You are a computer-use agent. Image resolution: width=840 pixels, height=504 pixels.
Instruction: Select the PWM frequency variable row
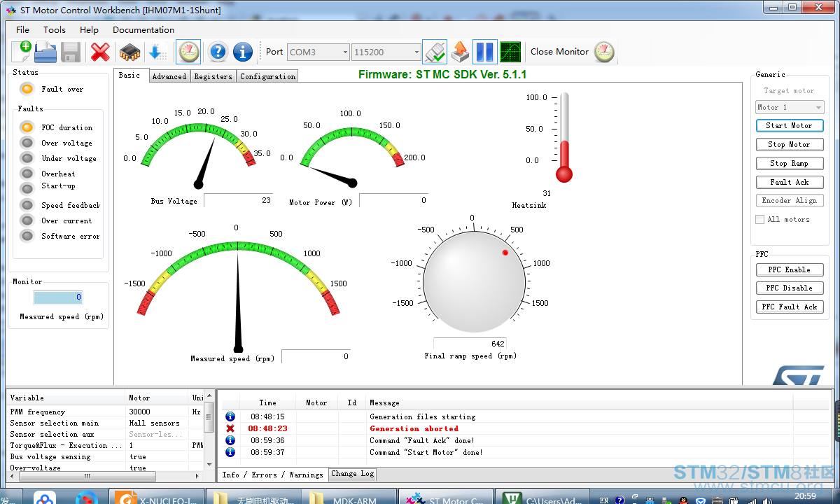pyautogui.click(x=106, y=412)
